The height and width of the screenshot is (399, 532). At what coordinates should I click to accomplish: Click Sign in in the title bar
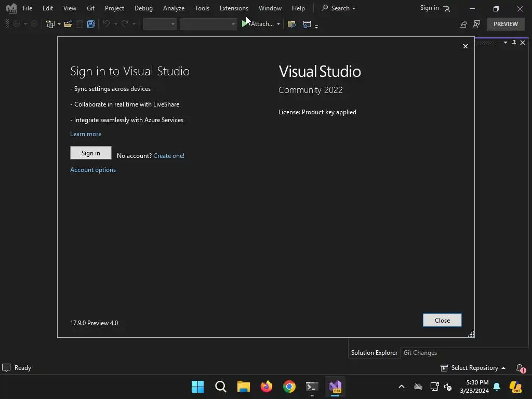tap(429, 8)
